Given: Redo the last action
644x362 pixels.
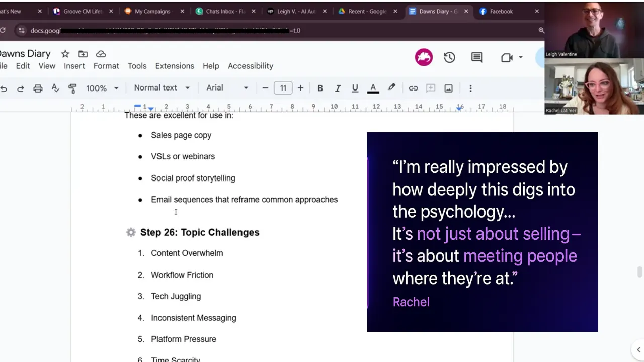Looking at the screenshot, I should 20,88.
